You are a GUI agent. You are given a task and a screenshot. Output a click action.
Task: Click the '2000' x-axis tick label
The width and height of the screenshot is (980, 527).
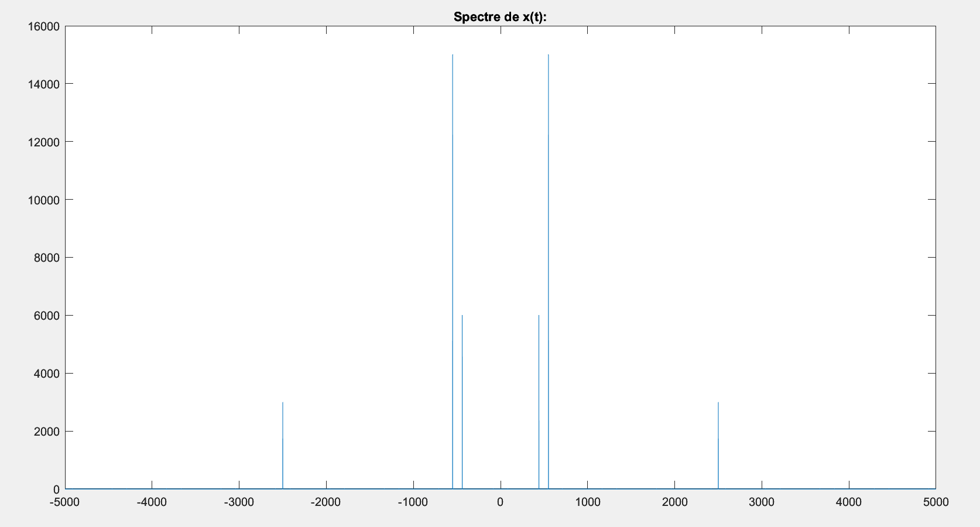(674, 502)
